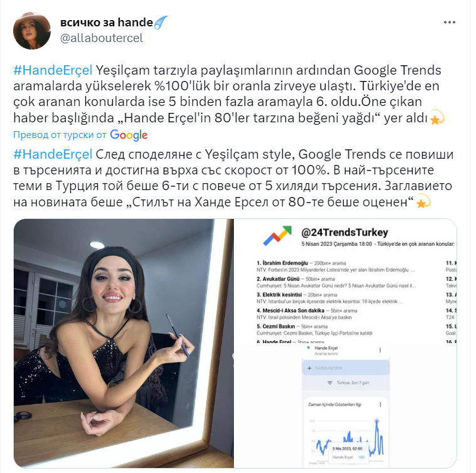This screenshot has height=473, width=476.
Task: Click the three-dot menu beside the Hande Erçel search term
Action: point(380,350)
